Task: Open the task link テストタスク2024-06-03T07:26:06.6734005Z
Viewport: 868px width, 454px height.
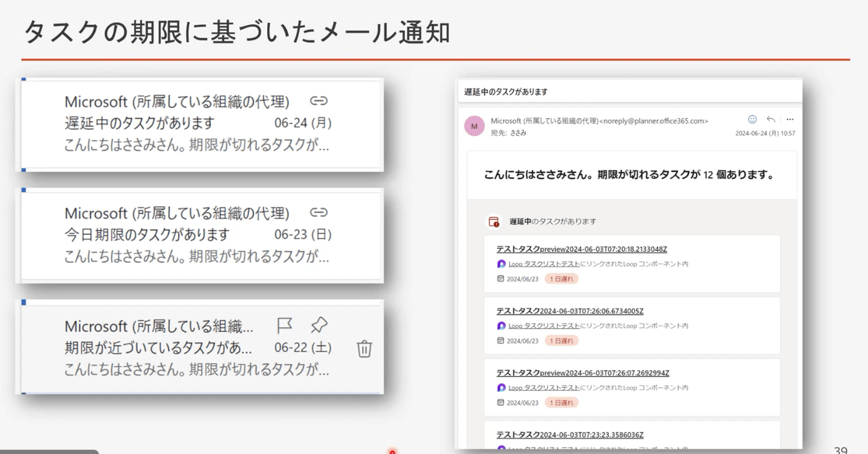Action: [x=570, y=311]
